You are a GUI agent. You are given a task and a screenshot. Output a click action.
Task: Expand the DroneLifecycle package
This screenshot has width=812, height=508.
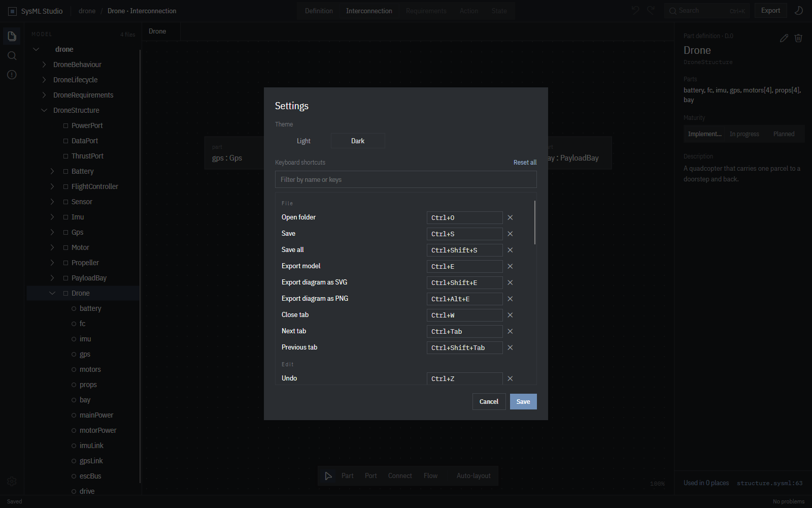tap(44, 80)
